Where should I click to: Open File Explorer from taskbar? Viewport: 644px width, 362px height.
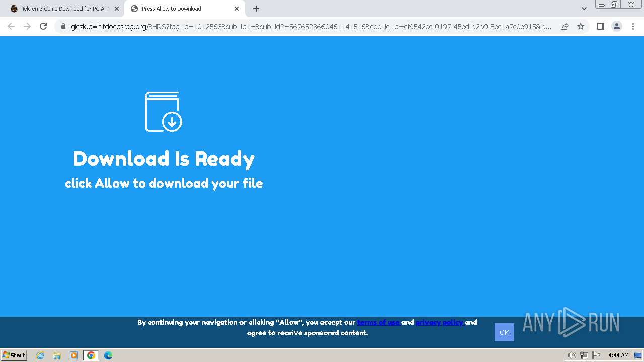(57, 355)
